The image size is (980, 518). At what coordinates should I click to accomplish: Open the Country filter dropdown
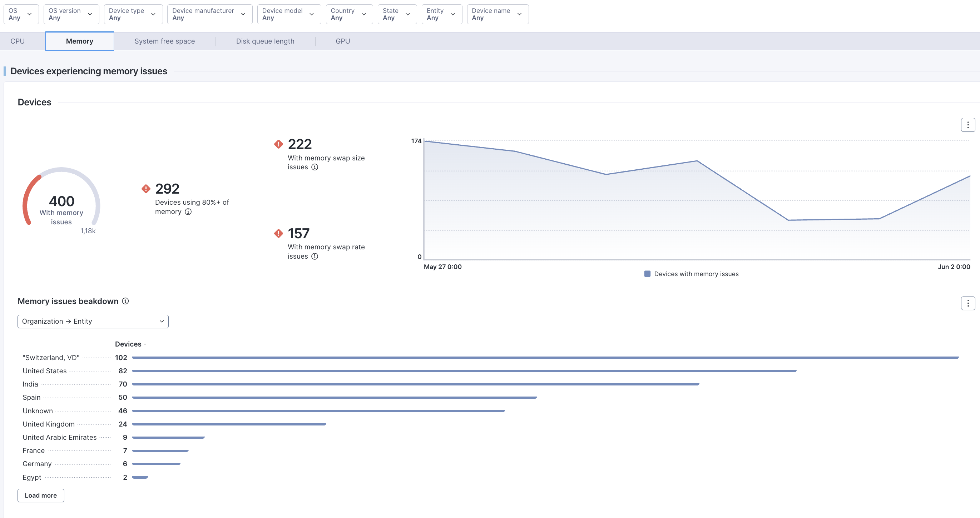tap(349, 14)
